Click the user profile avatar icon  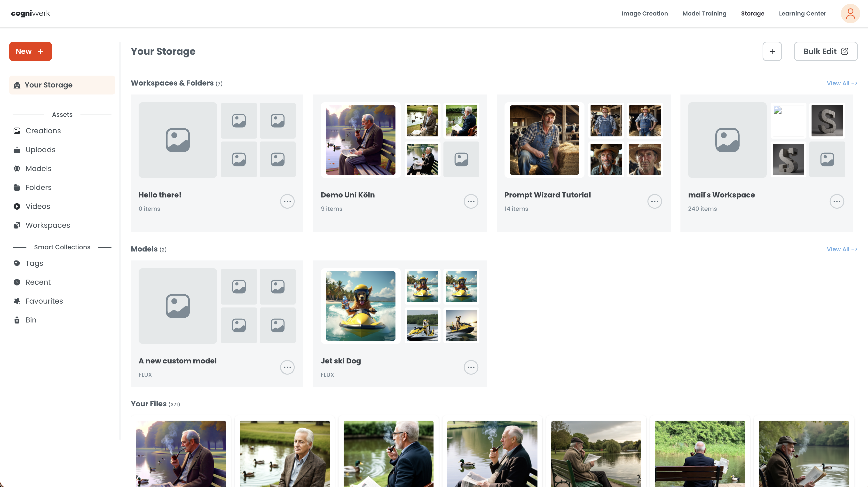click(x=850, y=14)
